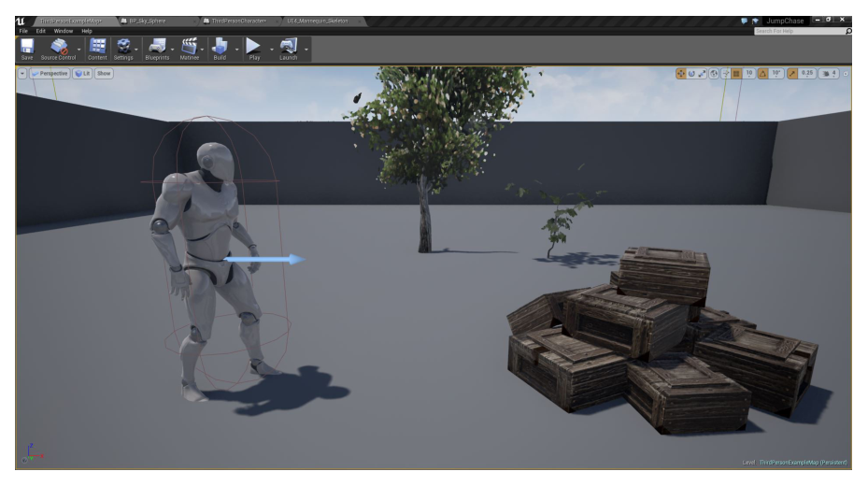
Task: Click the Show viewport button
Action: (104, 73)
